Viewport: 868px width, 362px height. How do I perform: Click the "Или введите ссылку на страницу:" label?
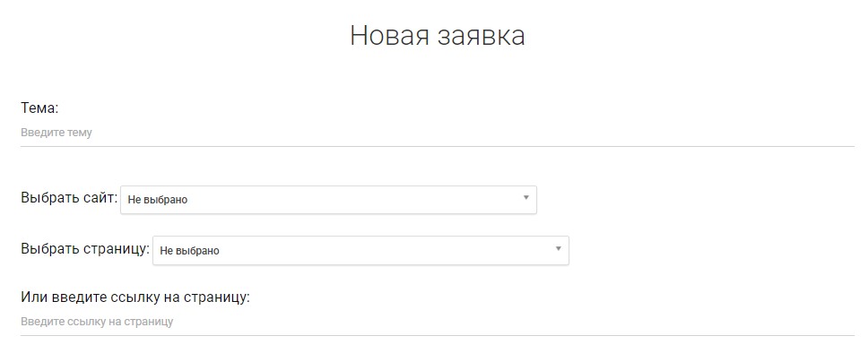[135, 297]
